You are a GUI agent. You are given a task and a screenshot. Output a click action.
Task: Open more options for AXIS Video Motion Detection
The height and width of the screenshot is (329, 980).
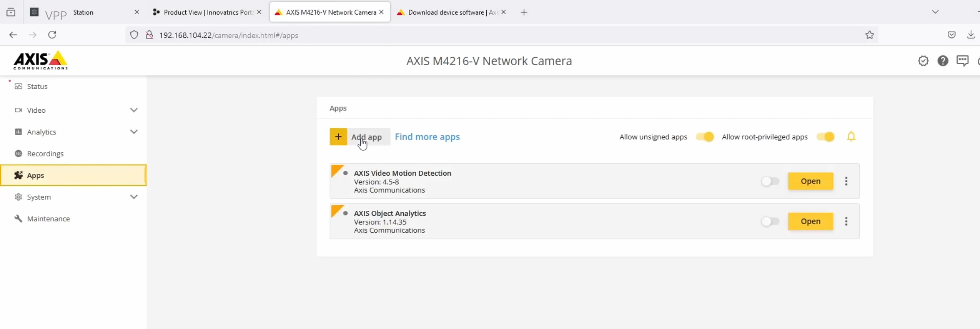coord(846,181)
